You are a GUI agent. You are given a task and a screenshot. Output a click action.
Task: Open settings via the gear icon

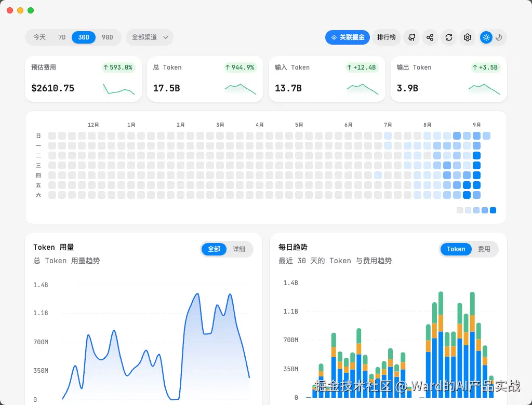[x=467, y=37]
